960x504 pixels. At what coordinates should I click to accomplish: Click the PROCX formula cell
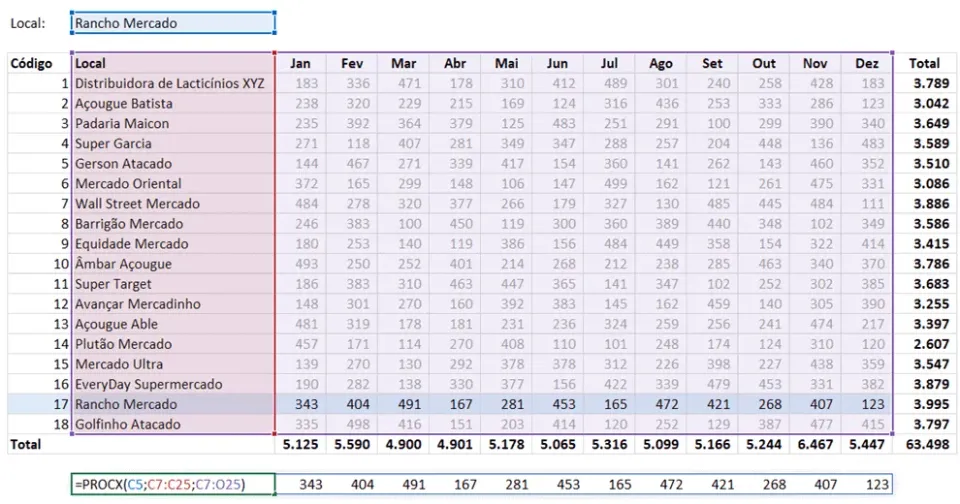click(x=173, y=484)
